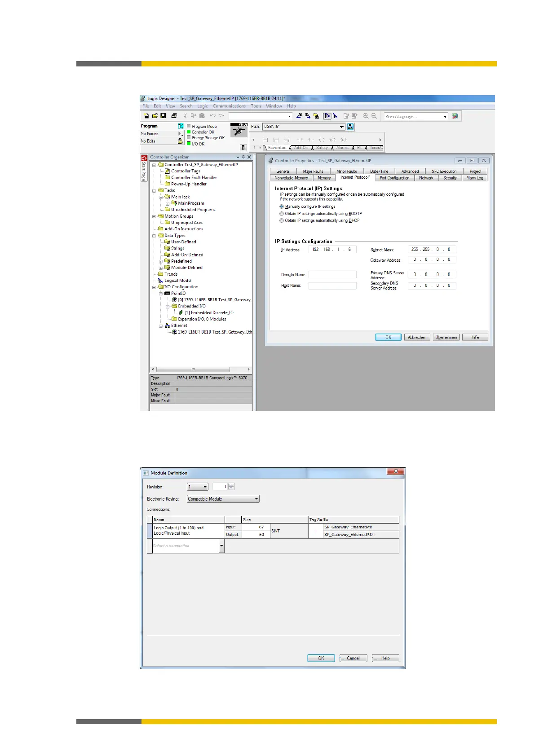Pin the Controller Organizer panel

pos(243,157)
